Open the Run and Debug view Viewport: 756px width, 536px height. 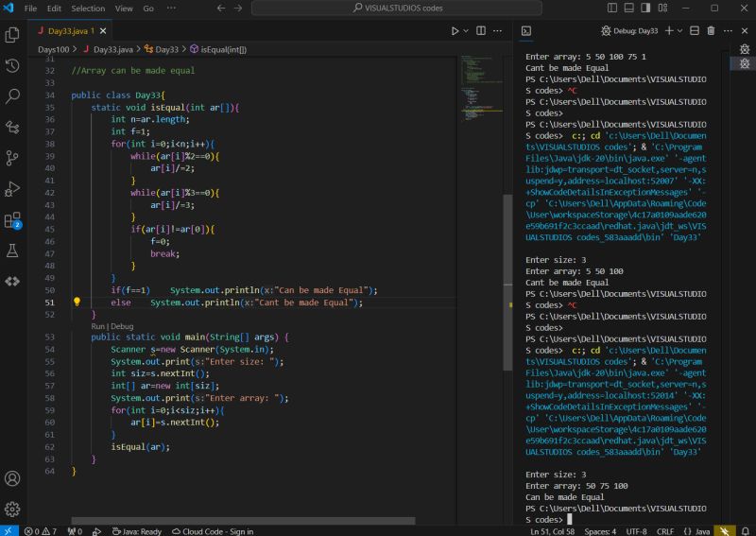coord(12,189)
